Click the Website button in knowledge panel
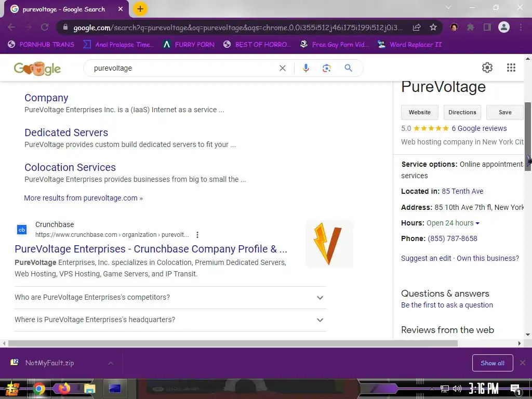Screen dimensions: 532x399 420,112
